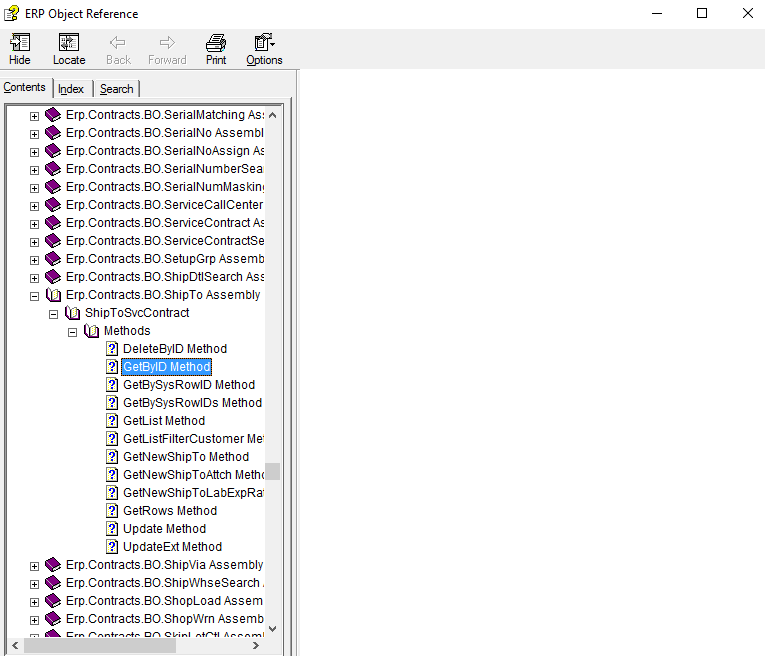This screenshot has width=765, height=656.
Task: Expand the ShipWhseSearch node
Action: [x=34, y=584]
